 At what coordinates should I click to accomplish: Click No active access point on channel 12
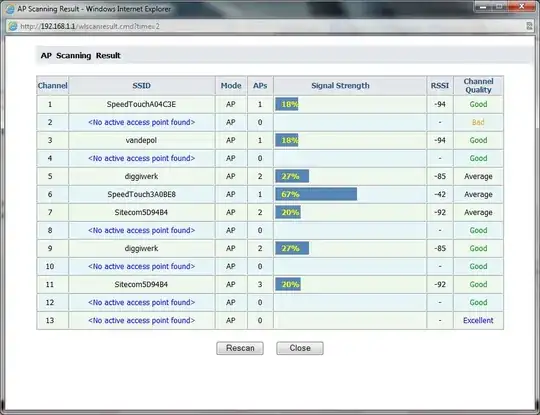point(142,302)
